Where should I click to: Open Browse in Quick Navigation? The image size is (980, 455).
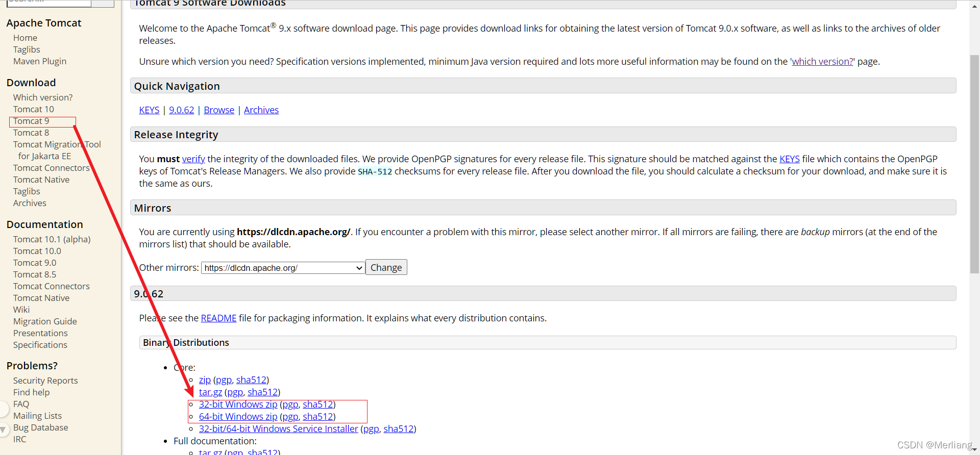coord(219,110)
